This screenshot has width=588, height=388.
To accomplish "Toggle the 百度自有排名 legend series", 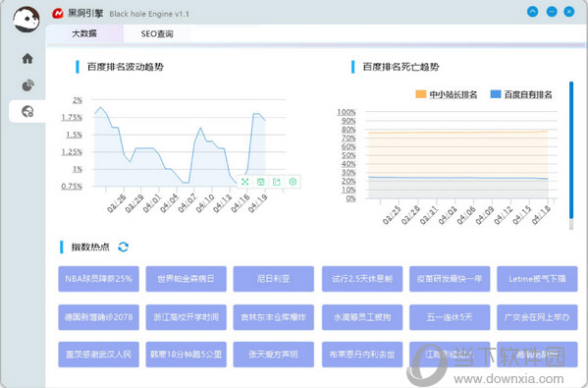I will 521,94.
